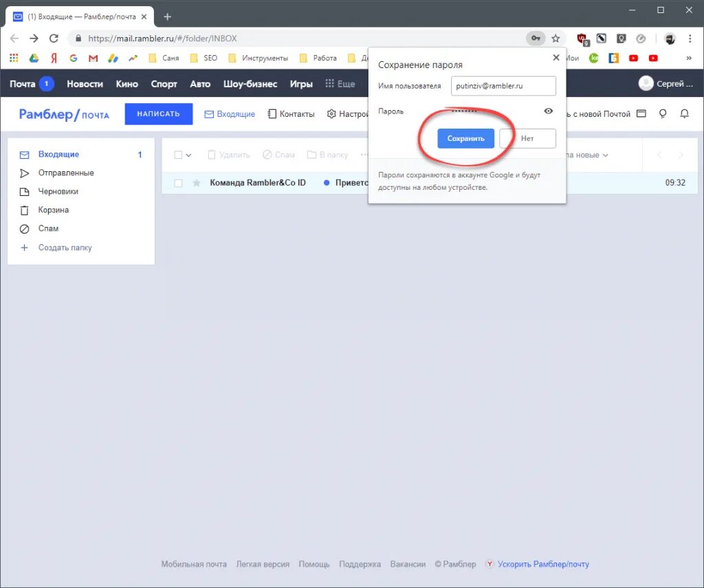This screenshot has width=704, height=588.
Task: Open Google Drive bookmark
Action: (34, 58)
